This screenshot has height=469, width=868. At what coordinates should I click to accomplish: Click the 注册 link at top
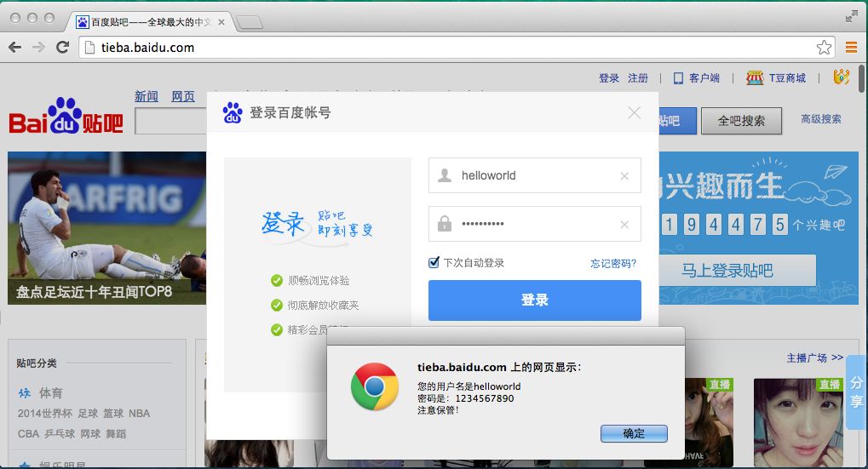coord(638,78)
